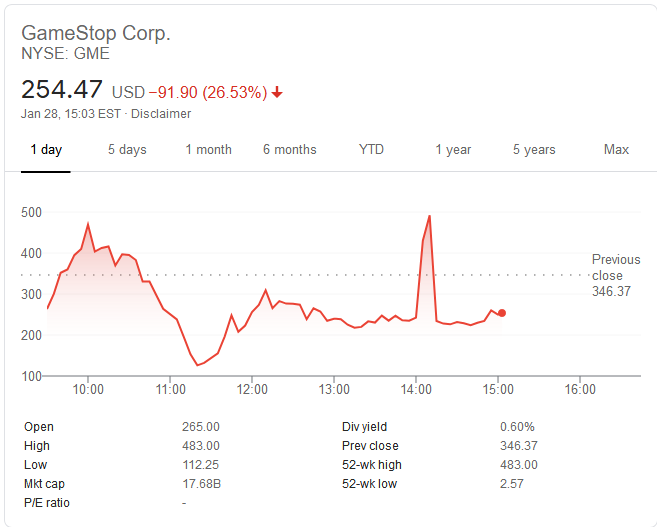
Task: Click the 14:00 price spike peak
Action: coord(430,216)
